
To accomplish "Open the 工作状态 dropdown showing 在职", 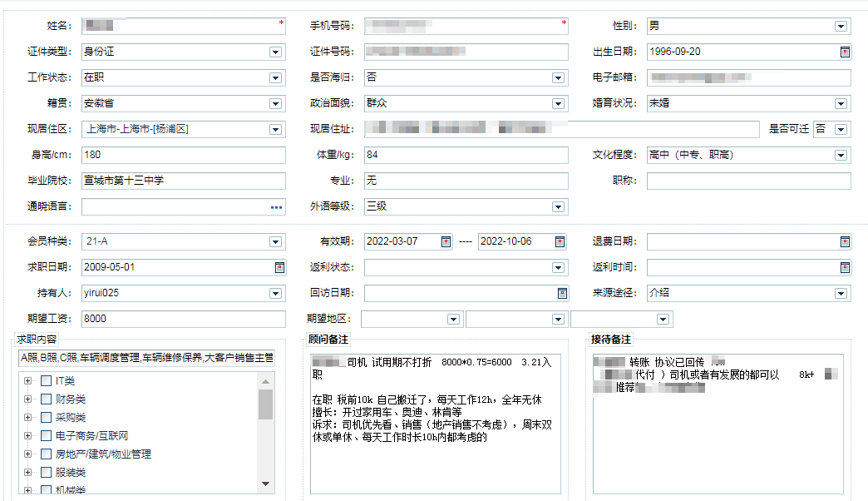I will coord(275,78).
